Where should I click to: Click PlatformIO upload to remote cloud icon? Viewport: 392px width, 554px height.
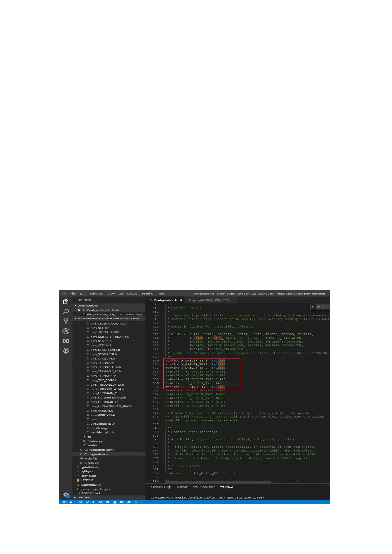click(x=101, y=502)
